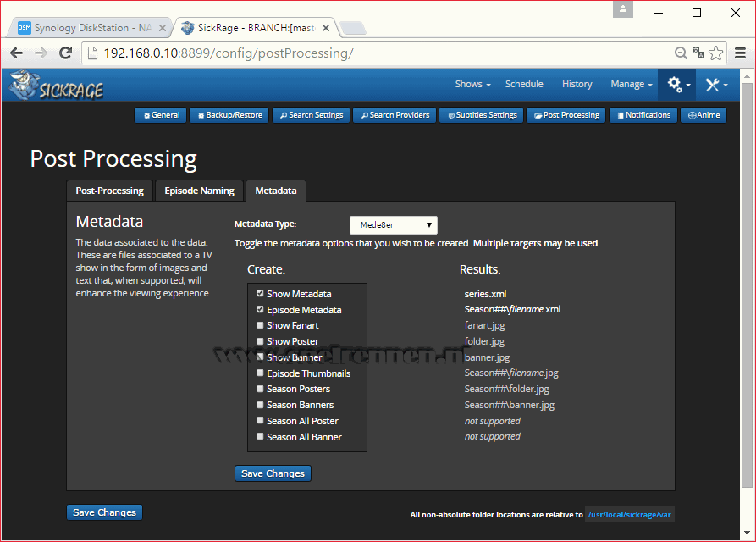Open Search Providers settings
Image resolution: width=756 pixels, height=542 pixels.
(395, 115)
